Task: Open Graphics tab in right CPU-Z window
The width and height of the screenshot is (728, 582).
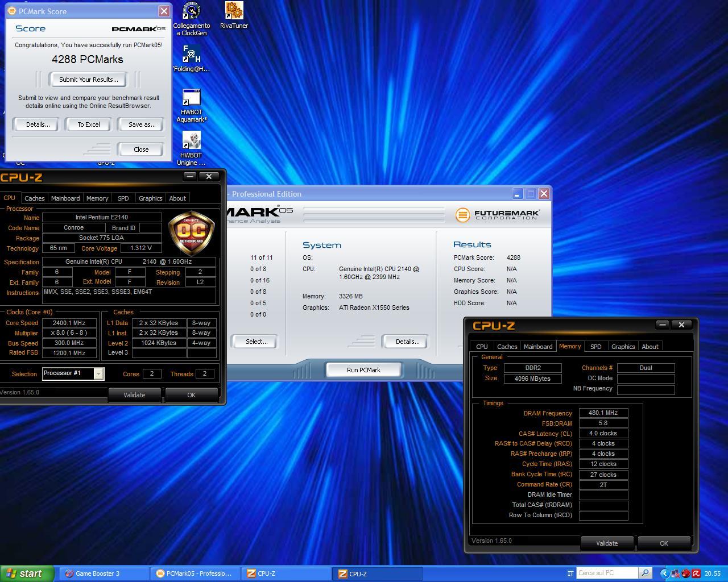Action: tap(623, 347)
